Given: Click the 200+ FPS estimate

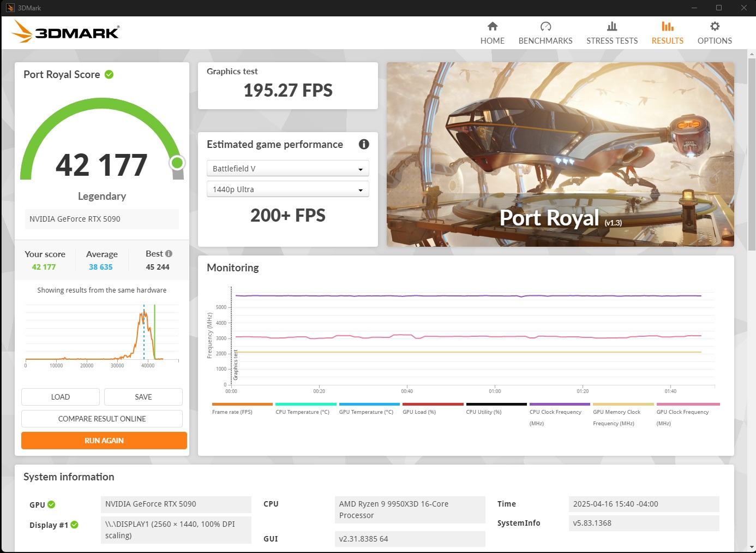Looking at the screenshot, I should pos(288,215).
